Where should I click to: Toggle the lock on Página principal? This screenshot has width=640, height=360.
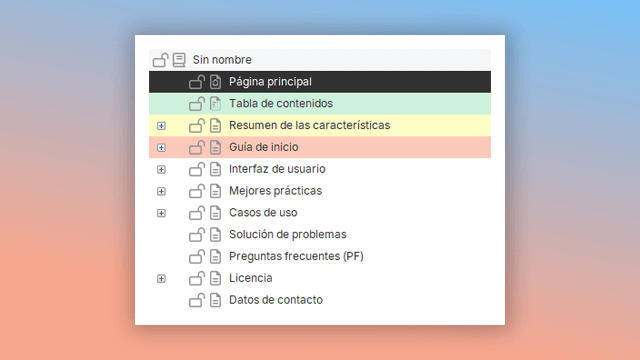[x=197, y=82]
